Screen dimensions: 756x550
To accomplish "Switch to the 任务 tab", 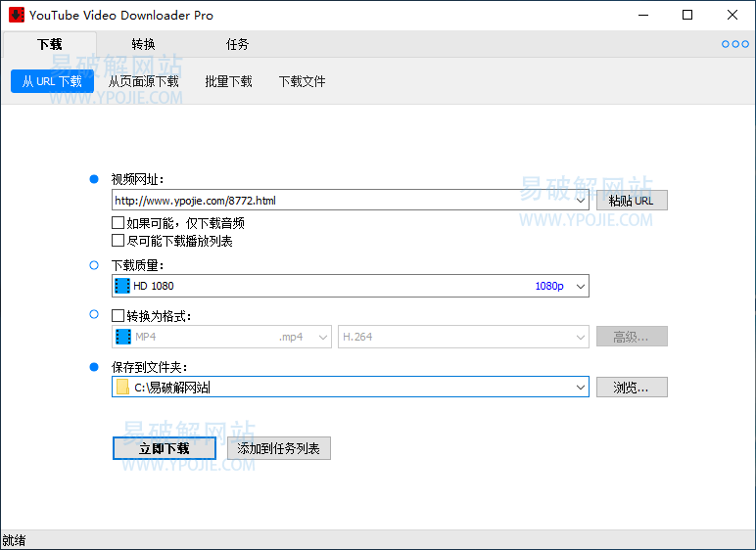I will (x=237, y=45).
